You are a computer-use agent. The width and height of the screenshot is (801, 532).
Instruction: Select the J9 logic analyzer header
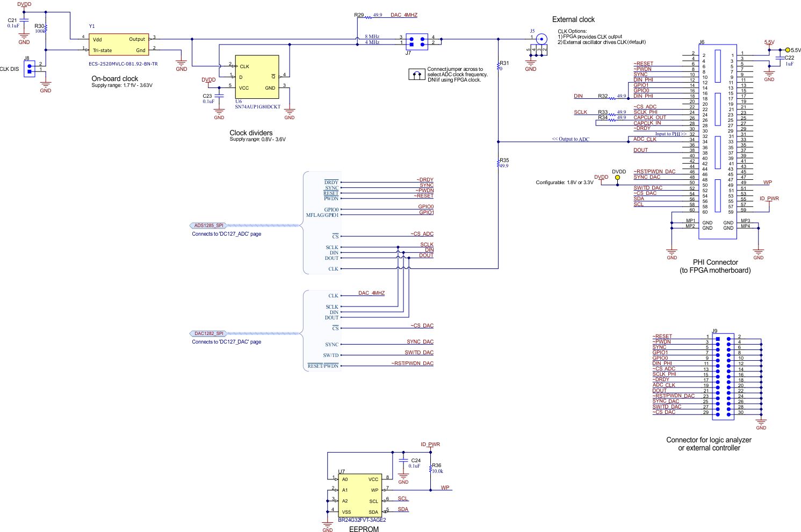[x=723, y=376]
